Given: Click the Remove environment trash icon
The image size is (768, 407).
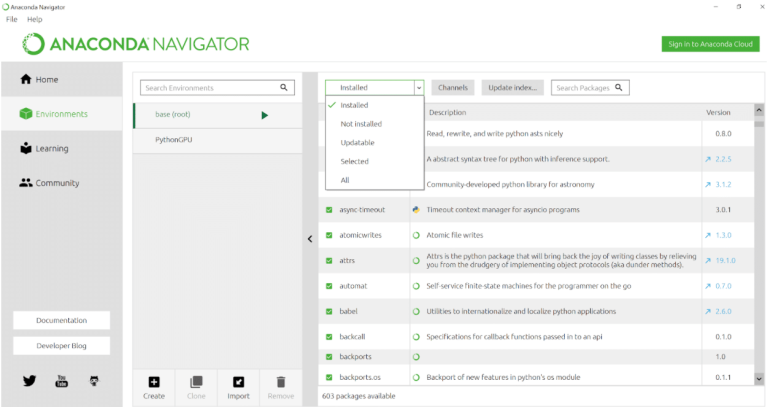Looking at the screenshot, I should (x=281, y=382).
